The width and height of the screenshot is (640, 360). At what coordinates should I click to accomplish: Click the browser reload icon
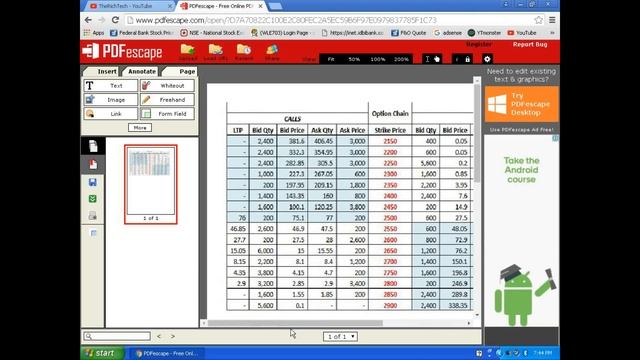click(x=116, y=20)
